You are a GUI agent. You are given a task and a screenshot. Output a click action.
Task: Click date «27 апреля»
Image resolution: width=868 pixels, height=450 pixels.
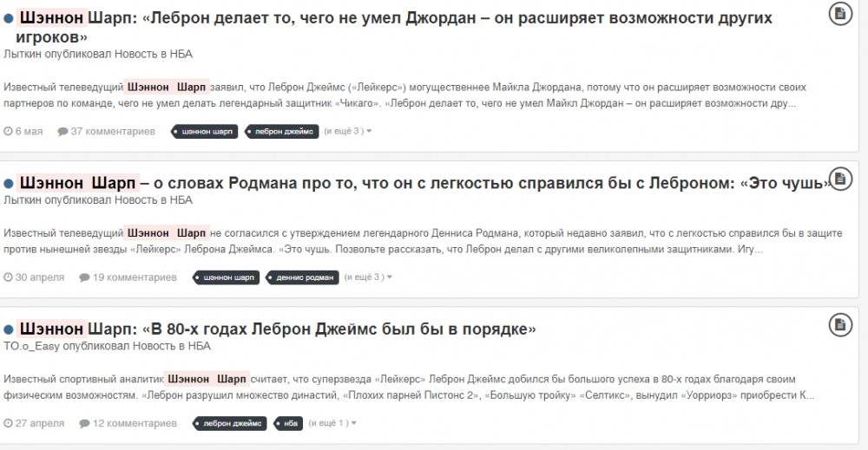(40, 423)
